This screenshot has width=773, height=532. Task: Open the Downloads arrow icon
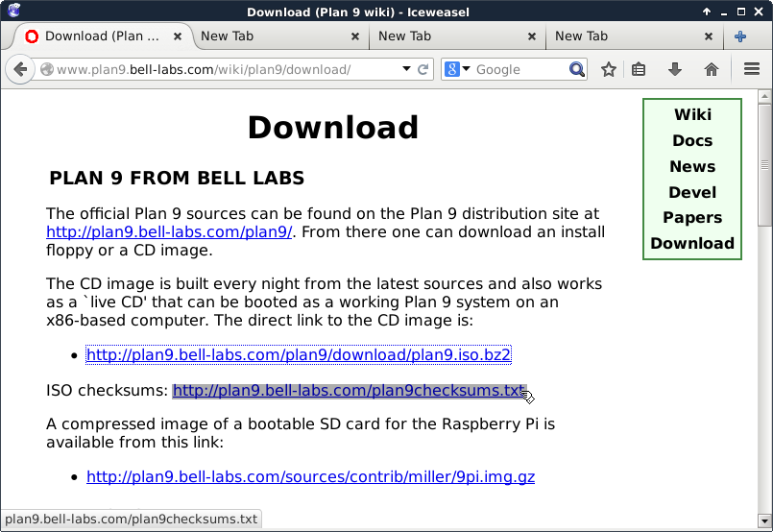pos(675,69)
